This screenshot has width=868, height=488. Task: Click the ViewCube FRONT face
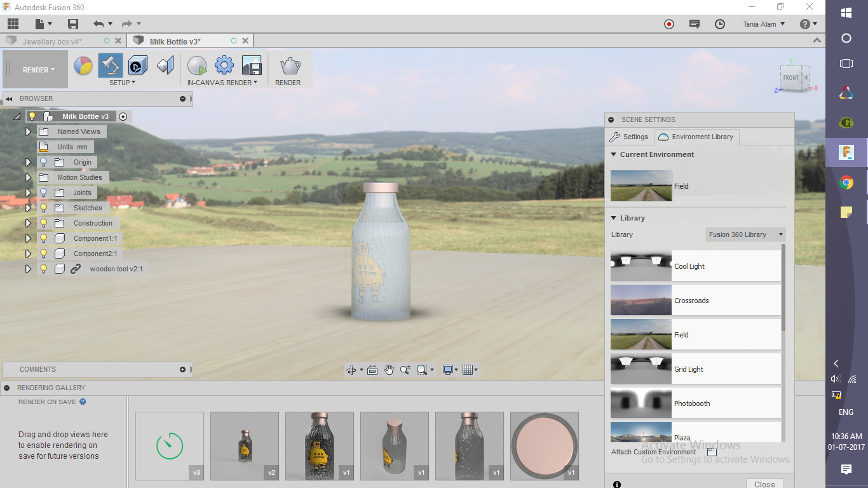pos(791,78)
